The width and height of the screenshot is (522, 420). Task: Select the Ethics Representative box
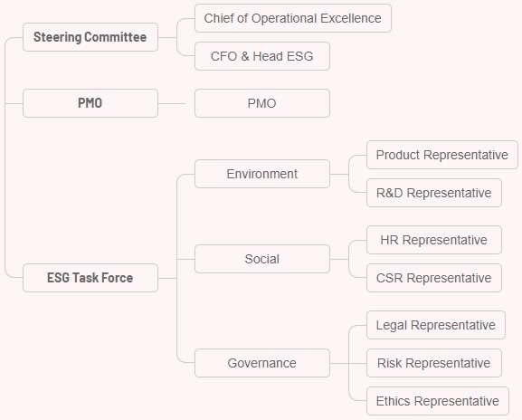pyautogui.click(x=438, y=401)
